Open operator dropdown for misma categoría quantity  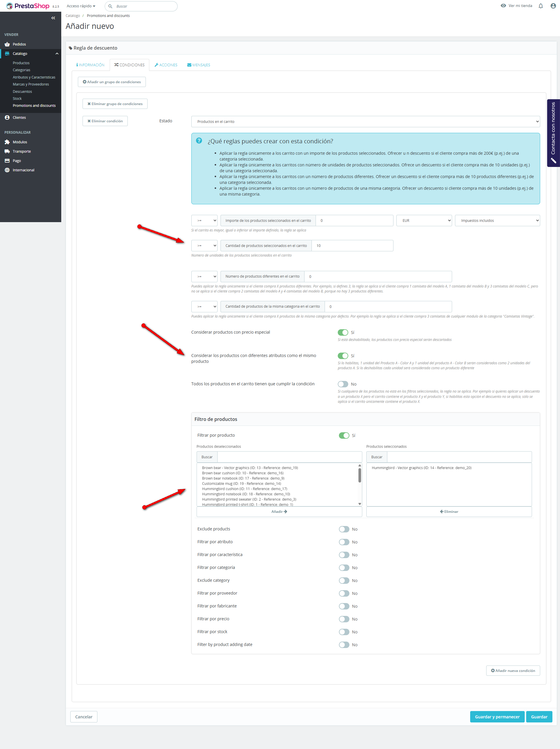[204, 307]
